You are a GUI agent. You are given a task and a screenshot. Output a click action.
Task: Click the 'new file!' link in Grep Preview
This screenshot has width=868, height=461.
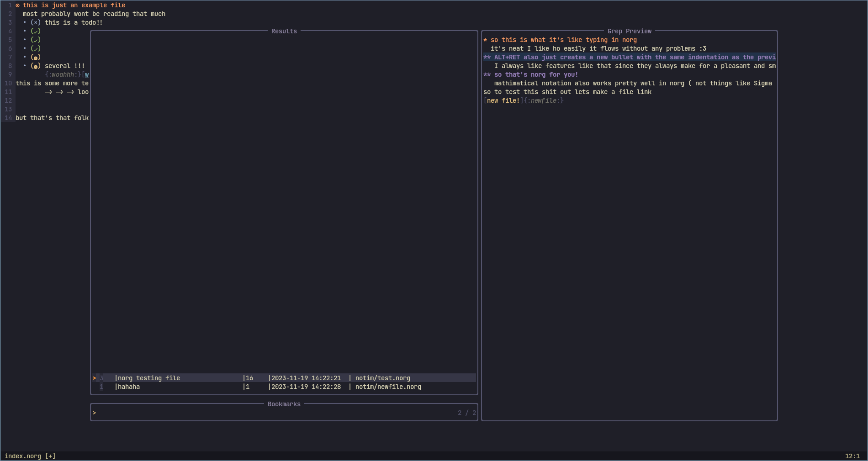click(503, 101)
